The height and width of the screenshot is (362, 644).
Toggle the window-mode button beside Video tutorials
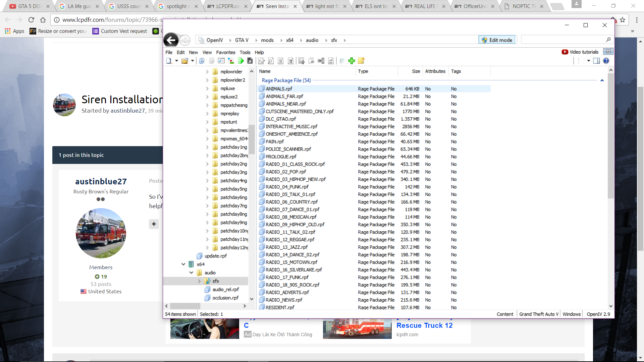tap(608, 51)
